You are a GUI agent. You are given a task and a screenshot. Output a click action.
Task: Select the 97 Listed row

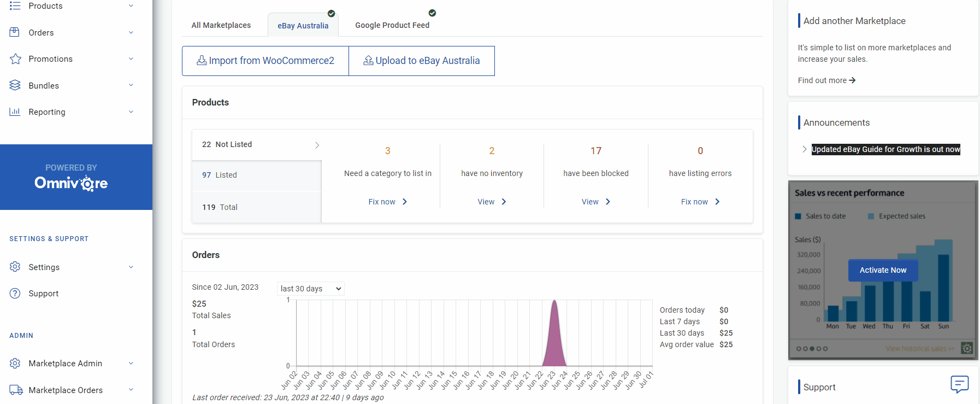(257, 175)
